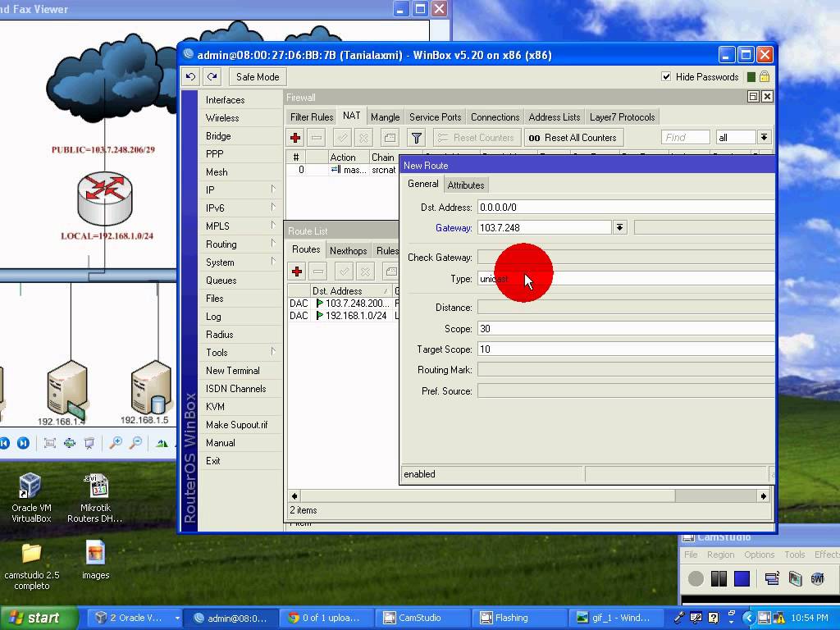Click the redo arrow in the WinBox toolbar

click(x=212, y=76)
